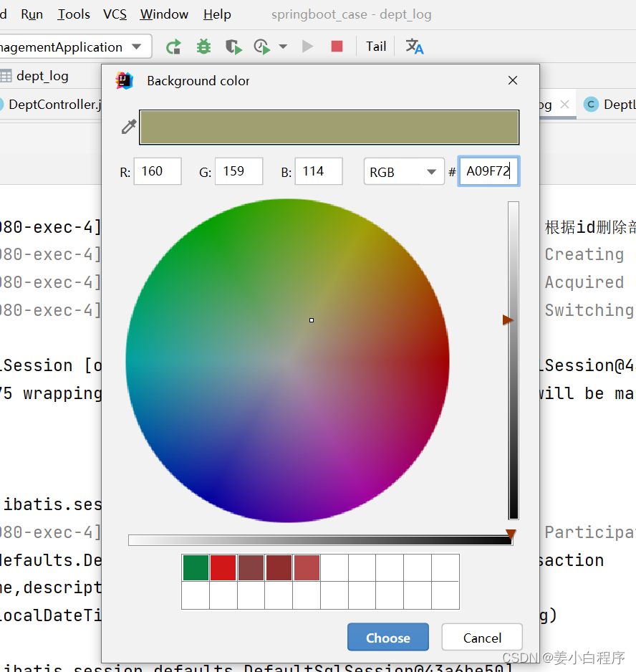Stop the running application
The image size is (636, 672).
click(x=337, y=46)
